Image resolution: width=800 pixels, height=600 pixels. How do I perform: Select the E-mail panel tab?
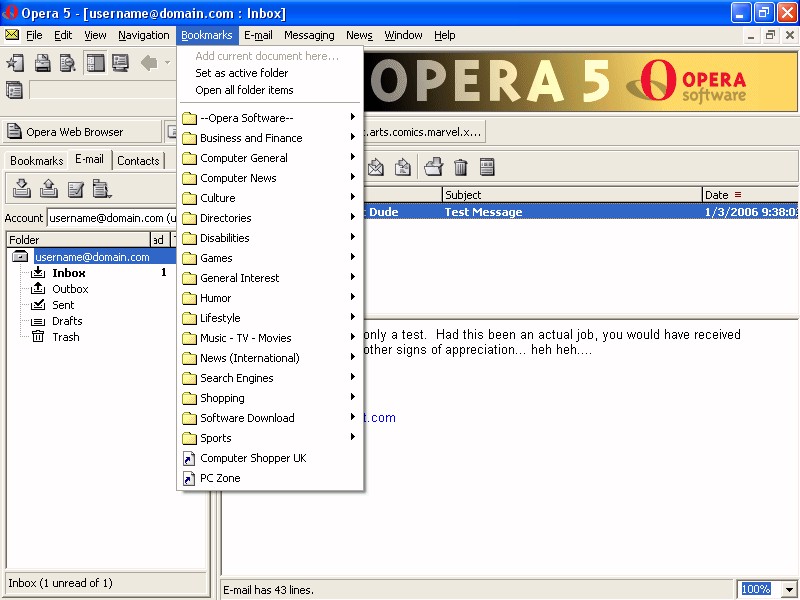pyautogui.click(x=89, y=159)
